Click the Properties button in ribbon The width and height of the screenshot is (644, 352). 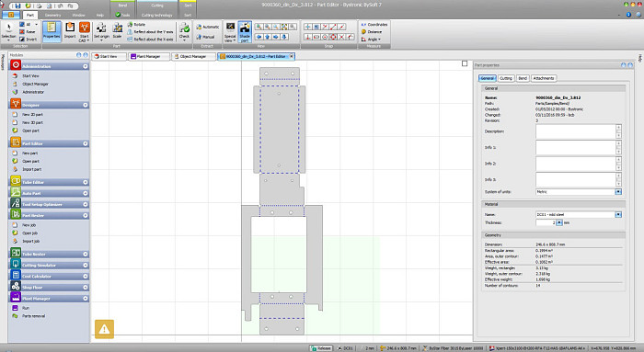click(x=52, y=31)
